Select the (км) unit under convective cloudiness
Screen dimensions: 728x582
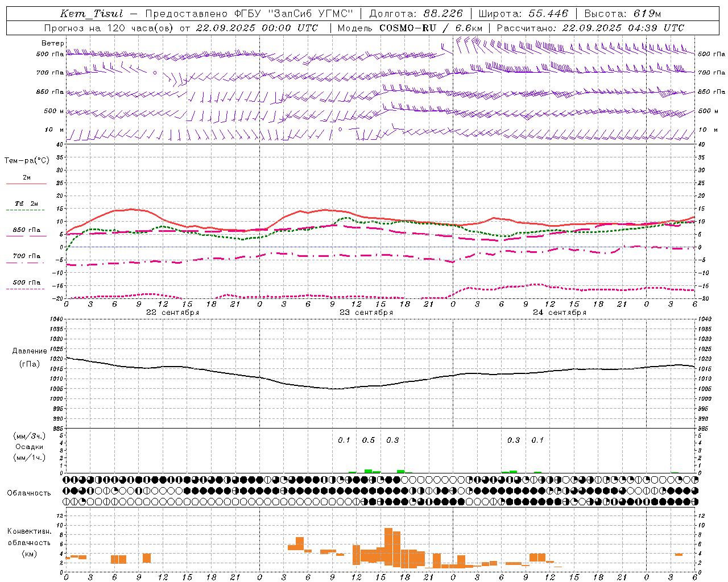coord(30,554)
